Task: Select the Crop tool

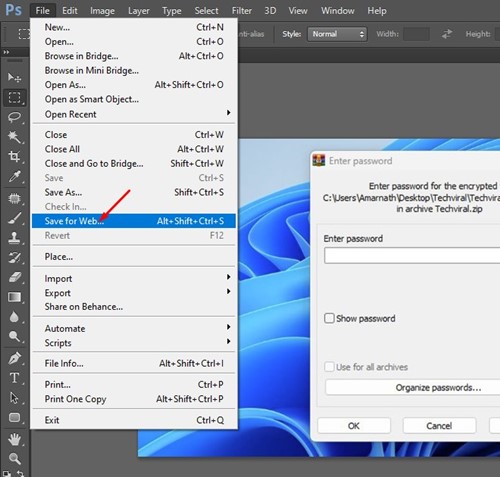Action: pos(14,156)
